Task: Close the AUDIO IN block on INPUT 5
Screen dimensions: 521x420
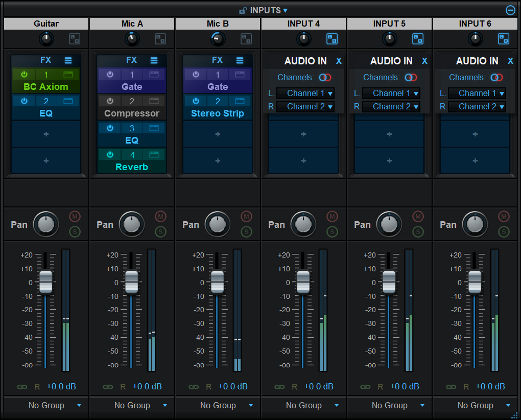Action: tap(424, 61)
